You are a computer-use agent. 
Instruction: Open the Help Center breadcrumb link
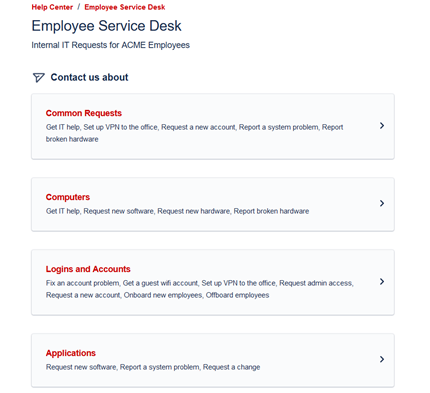tap(52, 7)
